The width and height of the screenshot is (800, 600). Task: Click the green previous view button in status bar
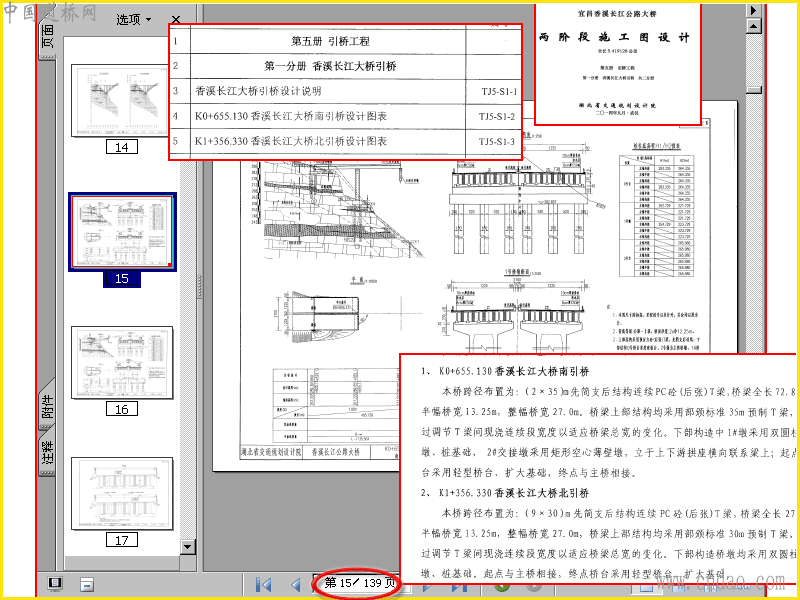(x=502, y=585)
